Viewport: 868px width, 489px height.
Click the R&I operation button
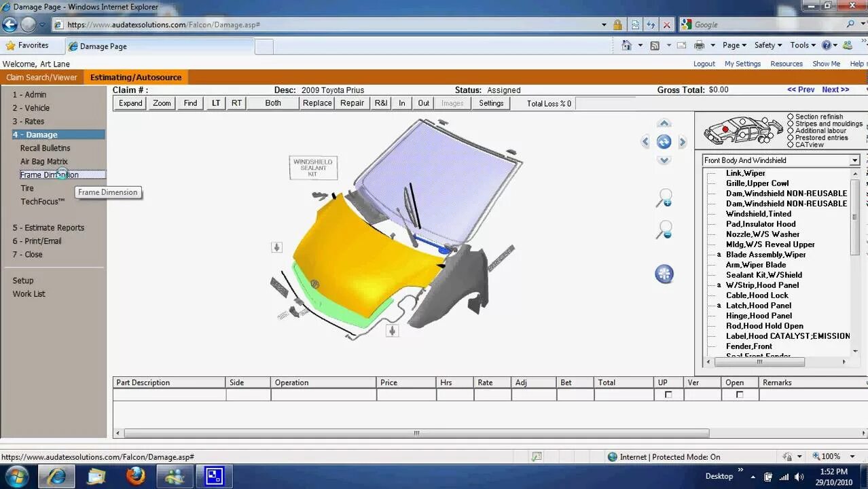pyautogui.click(x=380, y=103)
